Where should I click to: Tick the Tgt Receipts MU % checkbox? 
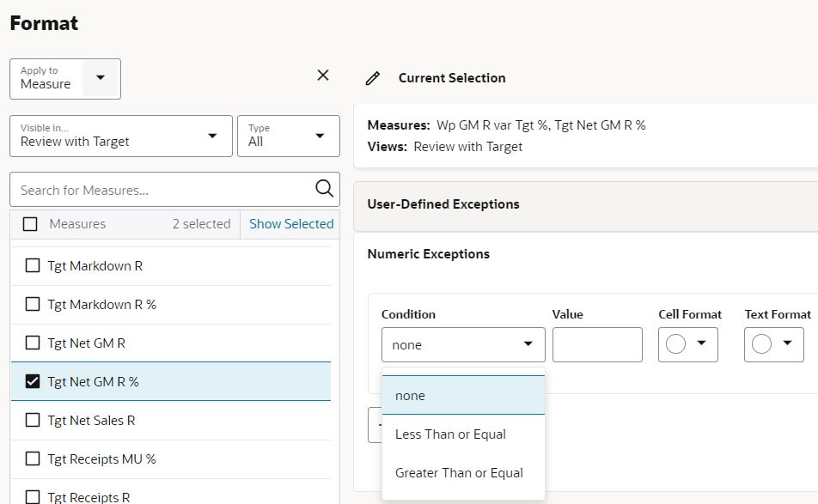pyautogui.click(x=33, y=458)
